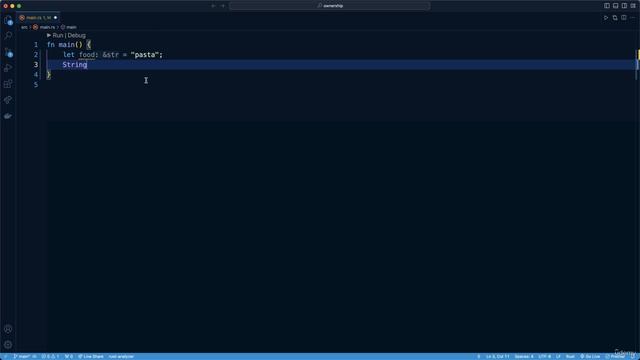Click the Split Editor Right icon

point(624,18)
